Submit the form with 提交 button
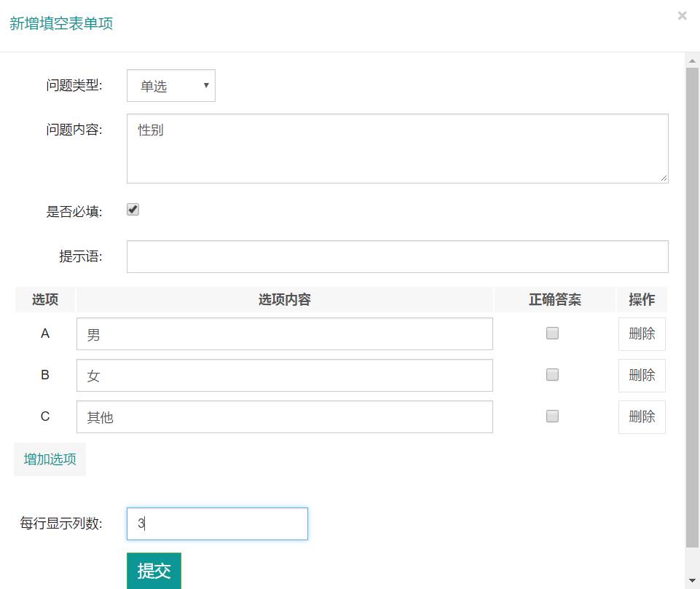The height and width of the screenshot is (589, 700). point(154,571)
